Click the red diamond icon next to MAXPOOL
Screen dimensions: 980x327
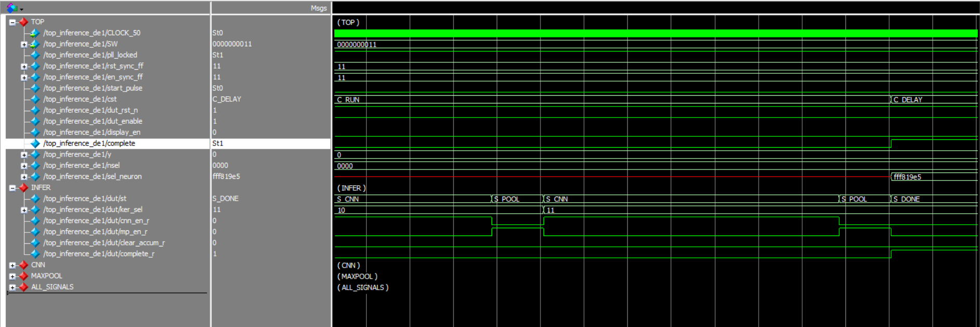23,276
